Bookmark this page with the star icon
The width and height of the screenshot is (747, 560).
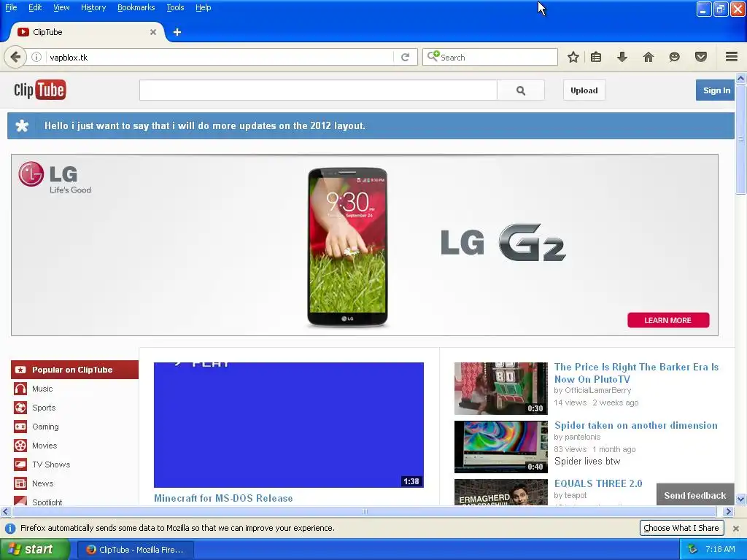[573, 57]
